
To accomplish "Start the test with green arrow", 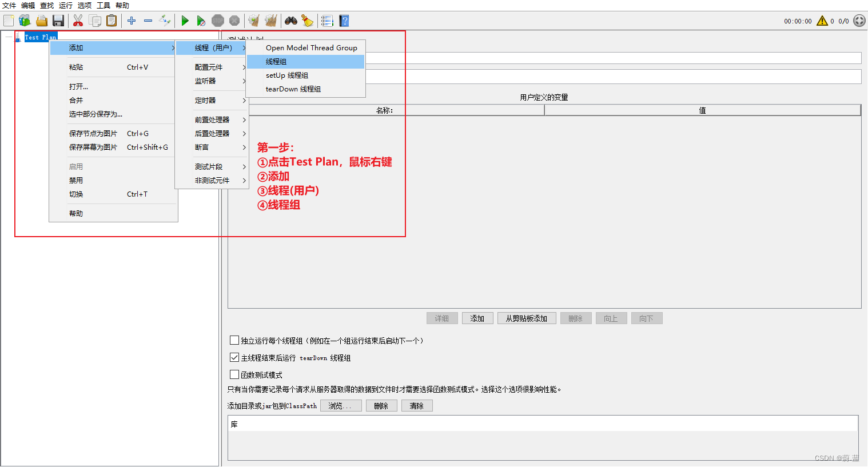I will coord(185,21).
